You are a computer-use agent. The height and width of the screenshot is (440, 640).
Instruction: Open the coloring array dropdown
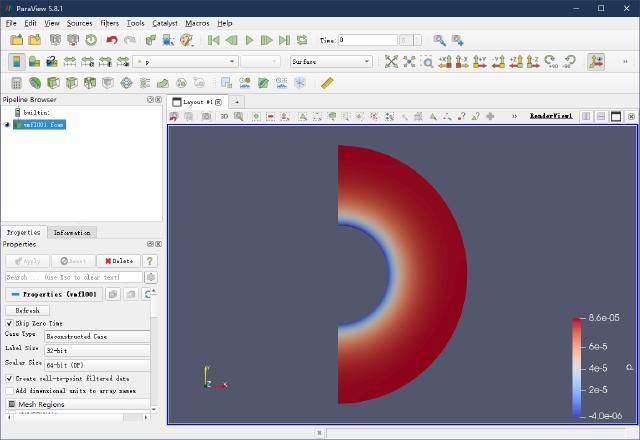pyautogui.click(x=185, y=62)
